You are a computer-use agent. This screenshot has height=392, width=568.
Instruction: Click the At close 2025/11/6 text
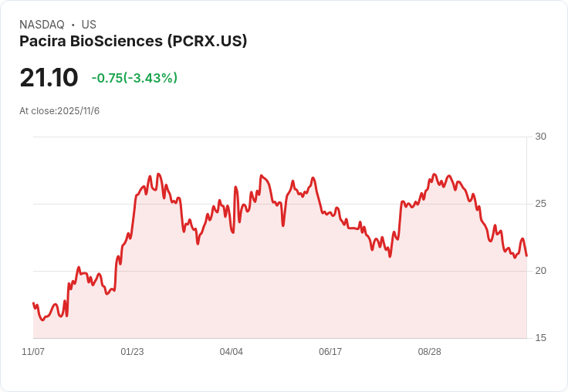59,111
